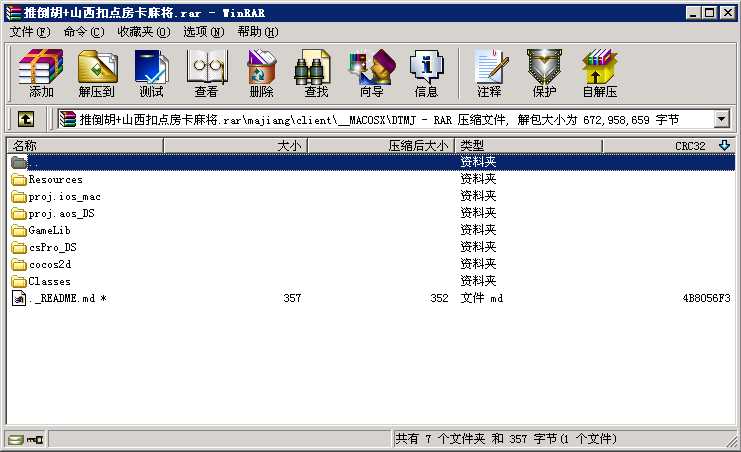Sort by 名称 column header
This screenshot has height=452, width=741.
[85, 146]
